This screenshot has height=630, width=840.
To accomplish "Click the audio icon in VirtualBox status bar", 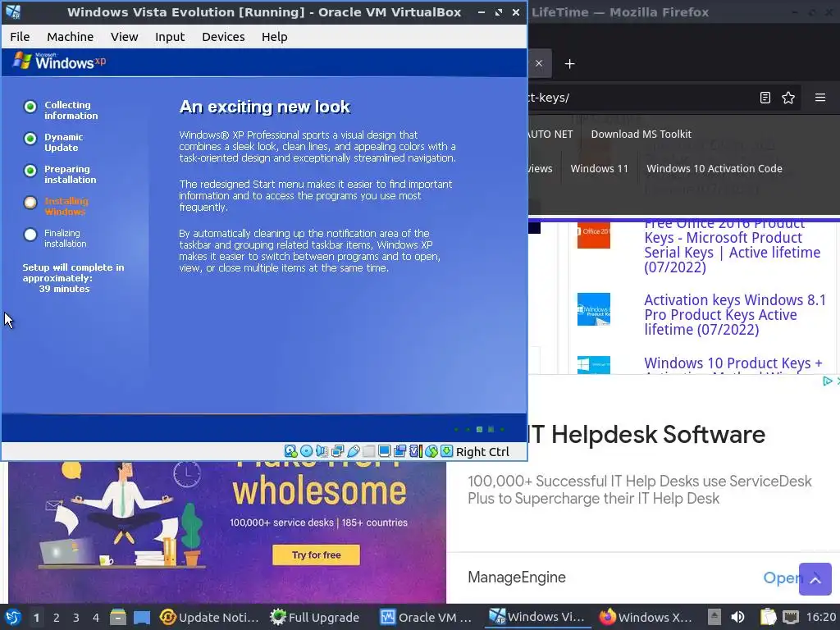I will point(322,451).
